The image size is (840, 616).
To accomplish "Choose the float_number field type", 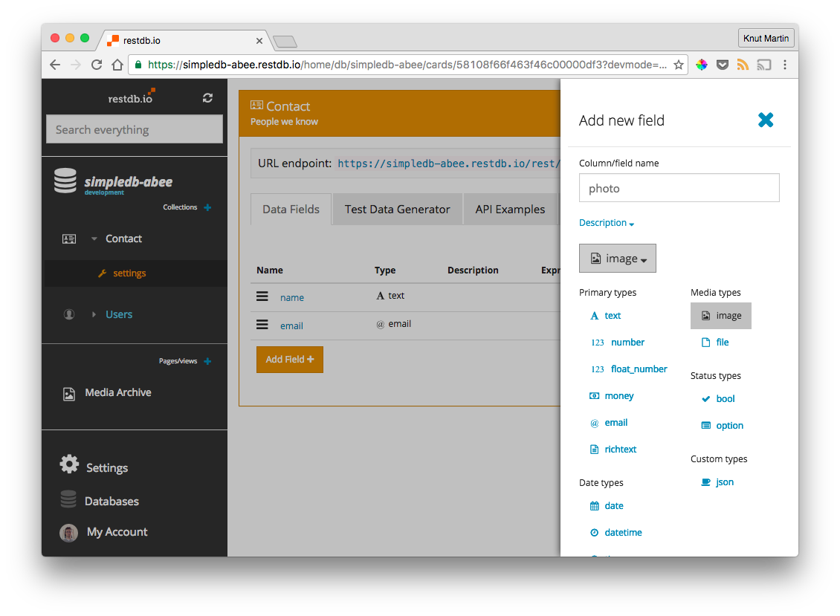I will point(629,369).
